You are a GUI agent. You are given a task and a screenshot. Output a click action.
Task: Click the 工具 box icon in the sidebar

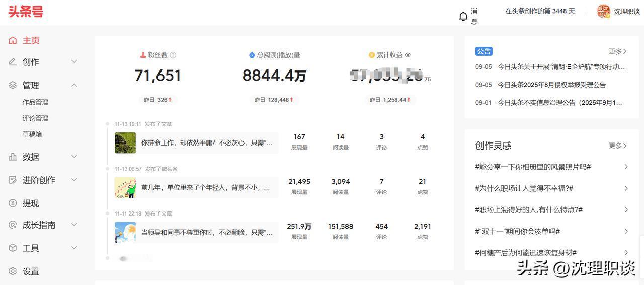[13, 248]
